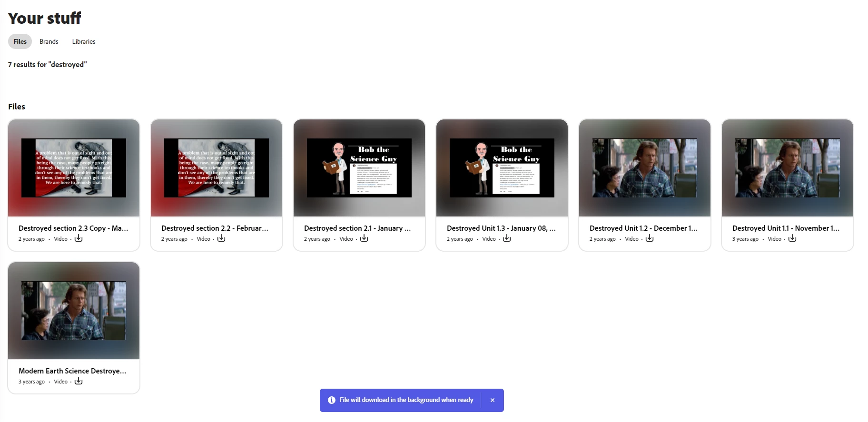Click title 'Destroyed Unit 1.2 - December 1...'

(x=644, y=228)
